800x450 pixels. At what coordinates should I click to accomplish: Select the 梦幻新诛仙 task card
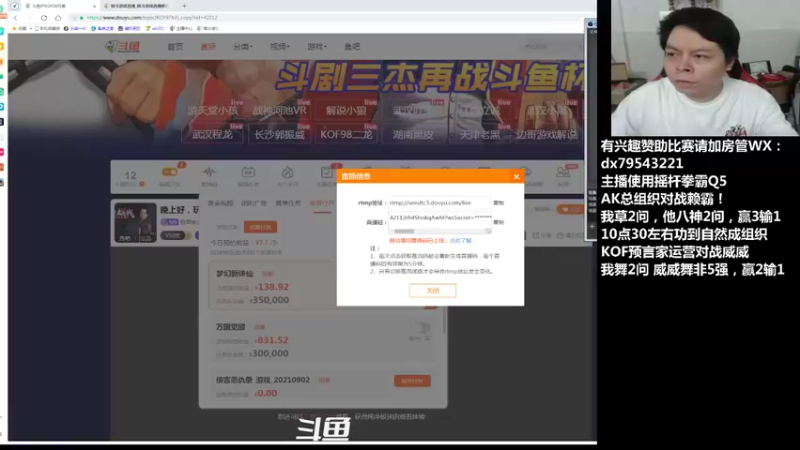[323, 286]
